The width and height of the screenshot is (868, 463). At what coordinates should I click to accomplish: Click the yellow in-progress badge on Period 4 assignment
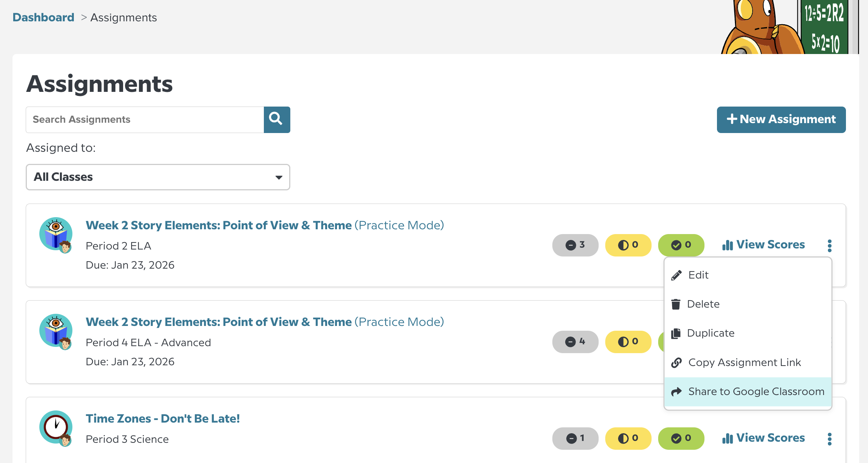point(628,342)
